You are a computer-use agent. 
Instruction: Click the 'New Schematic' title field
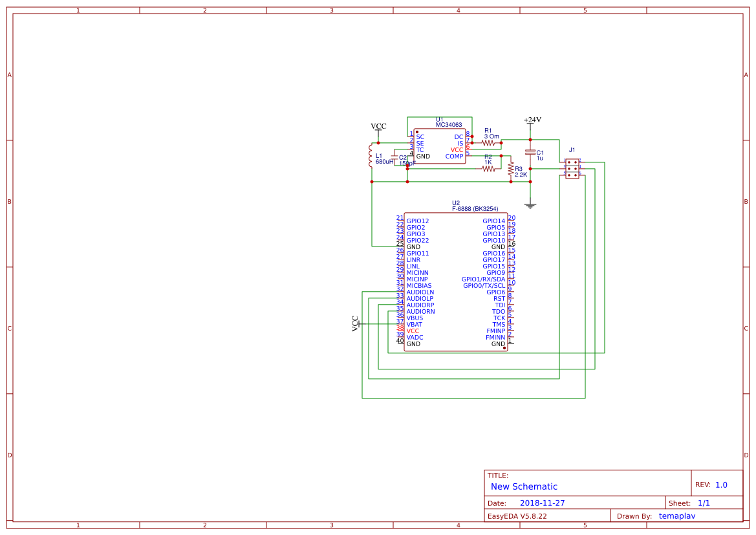(x=524, y=486)
